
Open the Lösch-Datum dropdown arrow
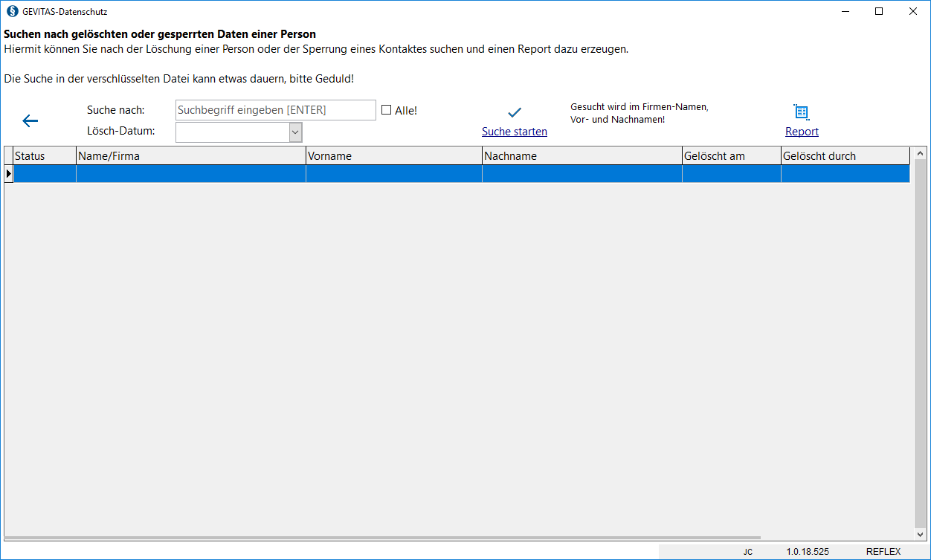pos(295,132)
